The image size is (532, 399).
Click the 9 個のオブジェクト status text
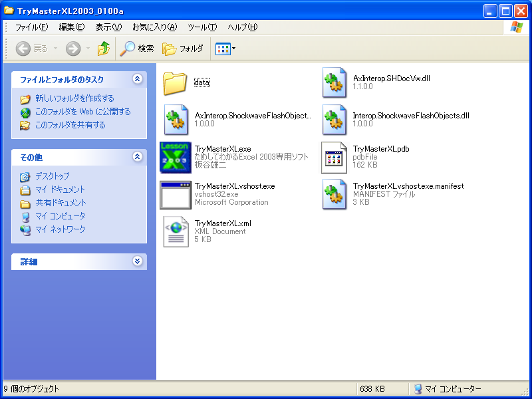point(31,389)
